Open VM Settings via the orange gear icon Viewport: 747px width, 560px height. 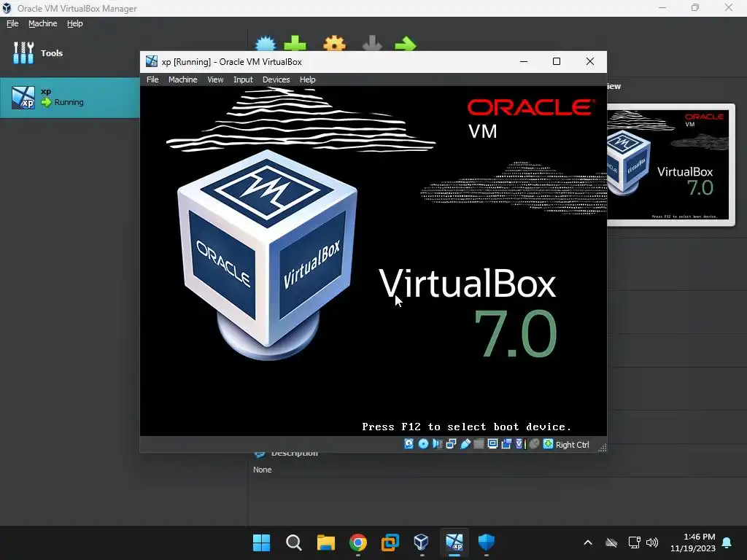tap(334, 44)
